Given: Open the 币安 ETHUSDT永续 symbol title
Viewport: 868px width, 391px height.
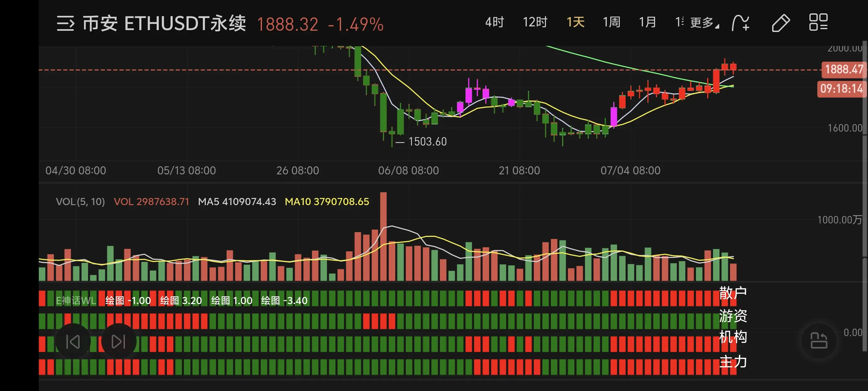Looking at the screenshot, I should (164, 24).
